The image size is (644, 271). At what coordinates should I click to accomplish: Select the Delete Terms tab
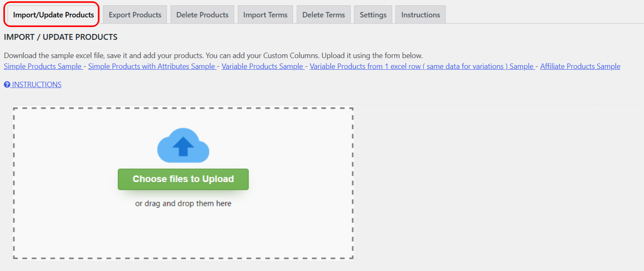324,15
